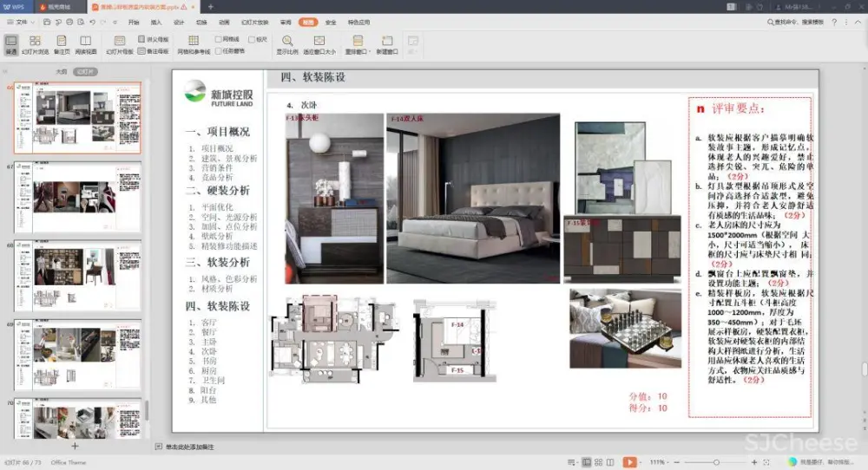The width and height of the screenshot is (868, 470).
Task: Open the Zoom ratio (显示比例) tool
Action: (287, 44)
